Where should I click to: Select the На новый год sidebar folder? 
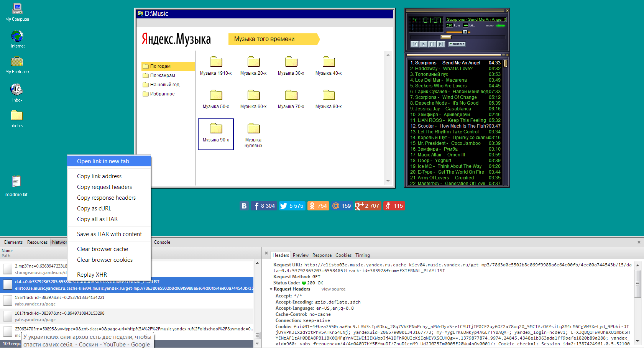(161, 85)
